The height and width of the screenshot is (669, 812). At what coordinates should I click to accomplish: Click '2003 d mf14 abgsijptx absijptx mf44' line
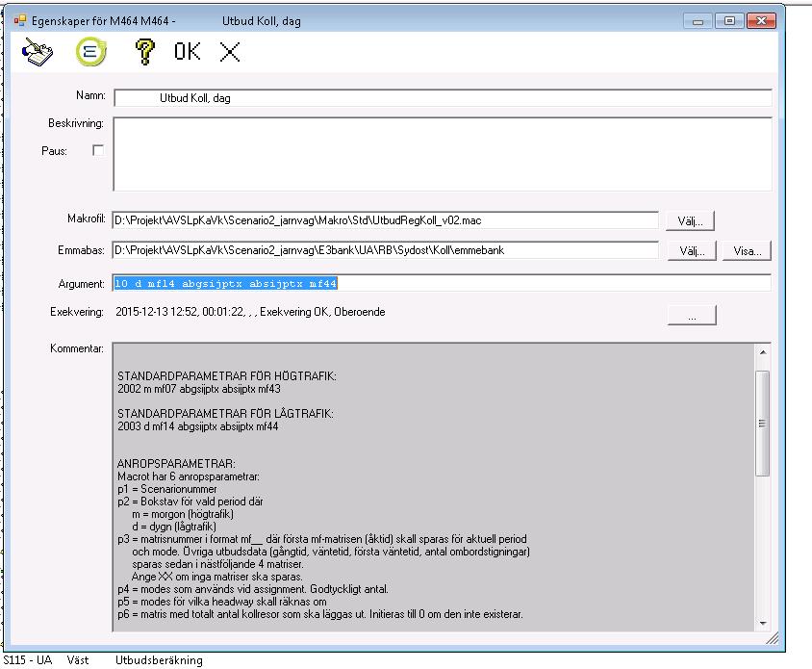pyautogui.click(x=198, y=426)
